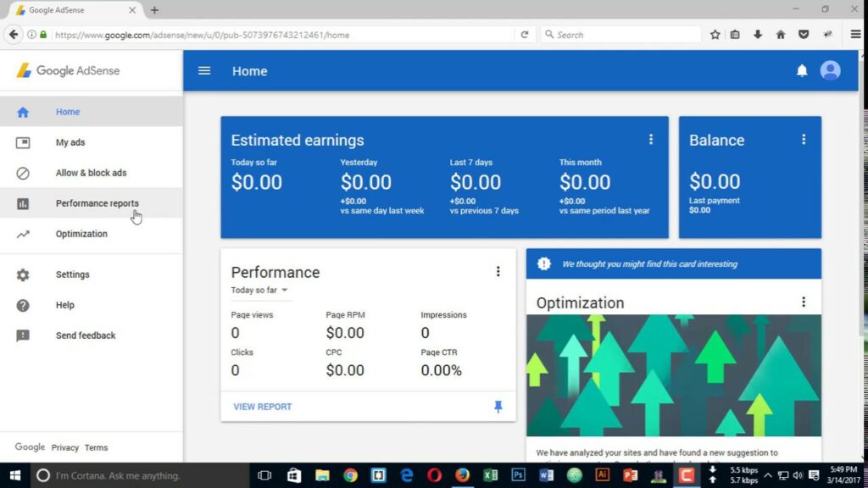868x488 pixels.
Task: Click the VIEW REPORT link
Action: (263, 407)
